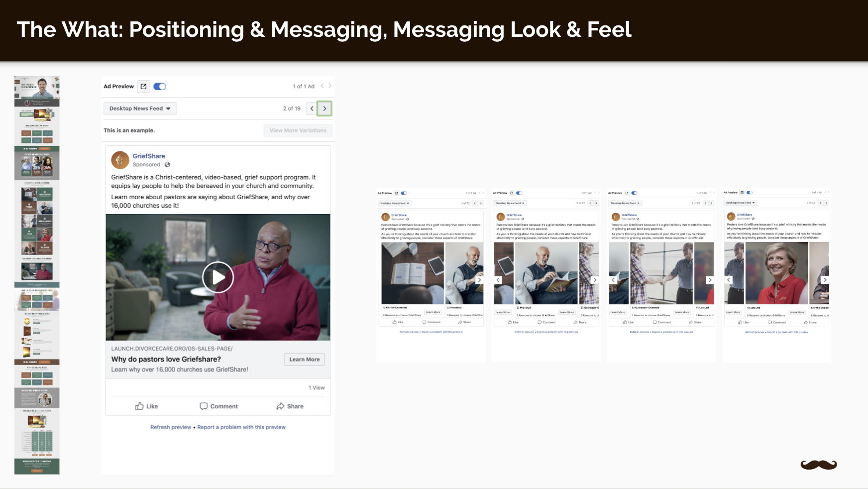Click Learn More under '3) Outreach-Oriented' card
Image resolution: width=868 pixels, height=489 pixels.
point(682,312)
